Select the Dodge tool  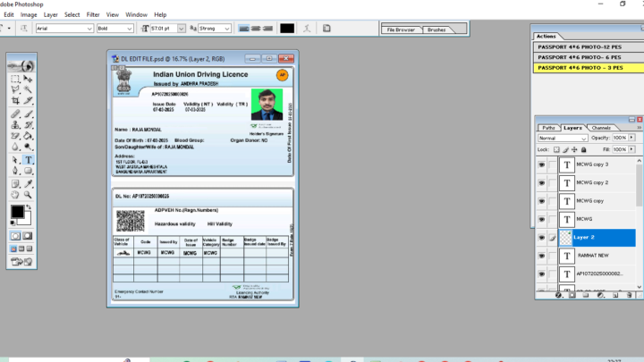[28, 147]
